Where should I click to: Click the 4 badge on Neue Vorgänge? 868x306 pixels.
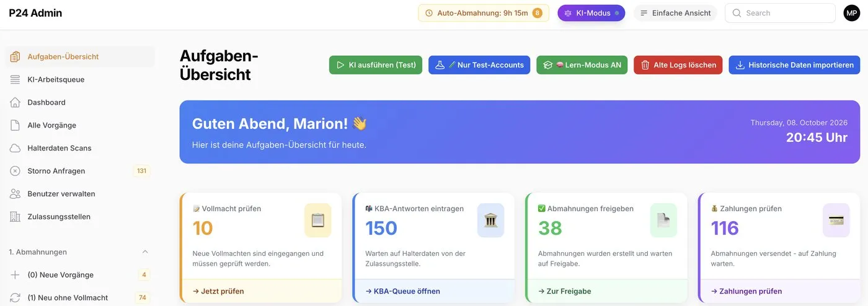[x=144, y=275]
